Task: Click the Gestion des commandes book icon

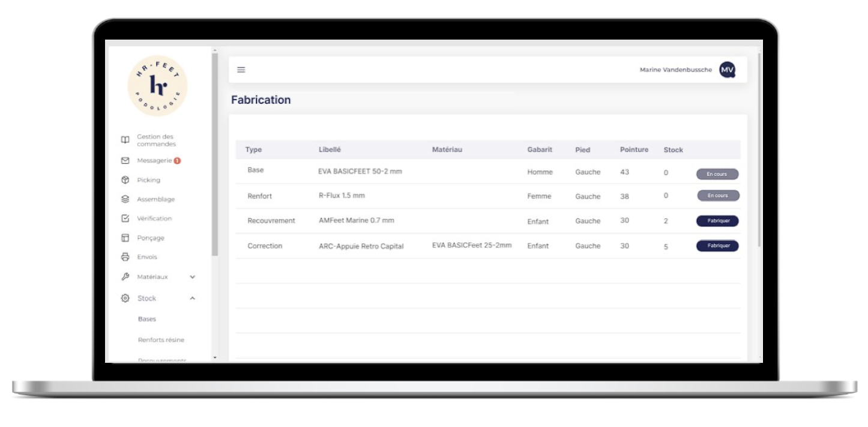Action: [x=125, y=140]
